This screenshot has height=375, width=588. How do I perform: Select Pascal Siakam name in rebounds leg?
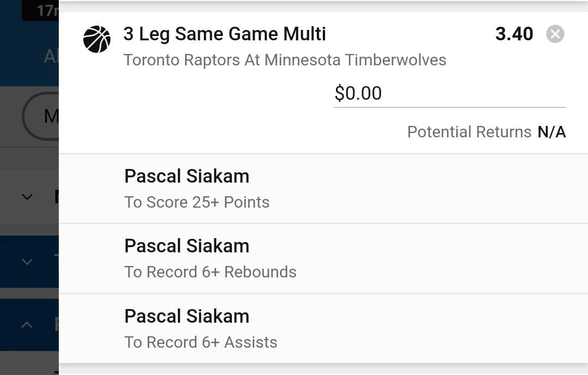pyautogui.click(x=186, y=246)
